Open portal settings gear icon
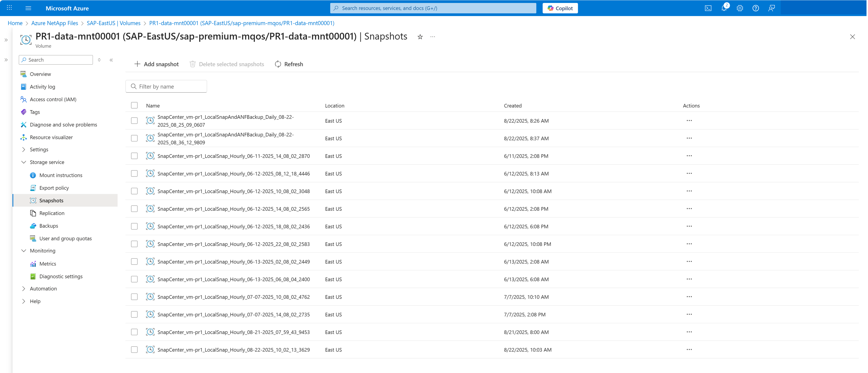The width and height of the screenshot is (868, 373). (740, 8)
